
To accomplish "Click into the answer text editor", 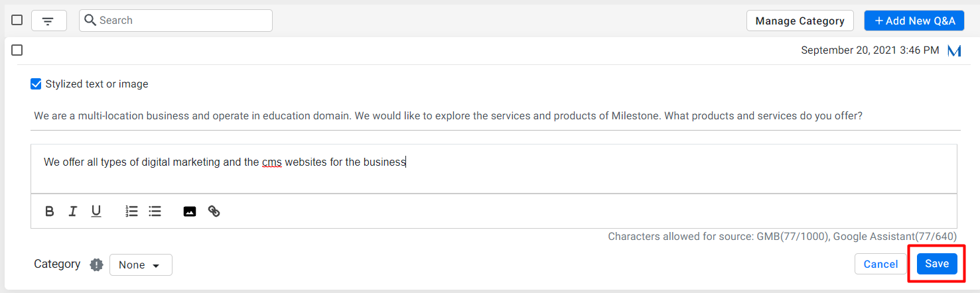I will (494, 169).
